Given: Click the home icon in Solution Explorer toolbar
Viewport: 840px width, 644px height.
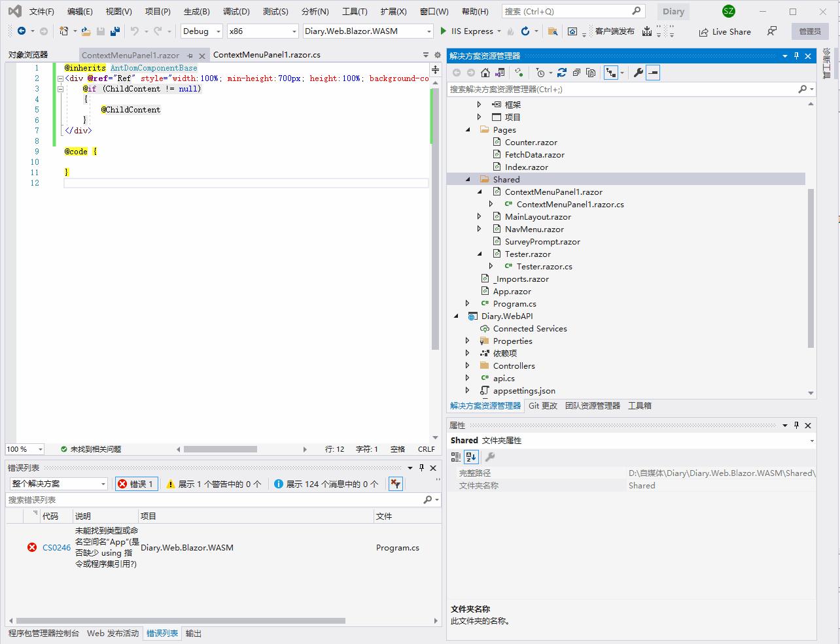Looking at the screenshot, I should [x=485, y=73].
